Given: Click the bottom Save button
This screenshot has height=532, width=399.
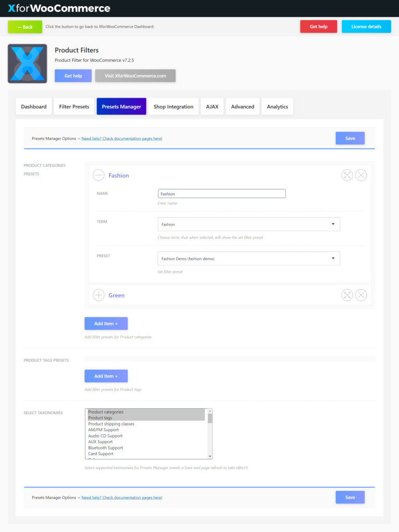Looking at the screenshot, I should tap(350, 497).
